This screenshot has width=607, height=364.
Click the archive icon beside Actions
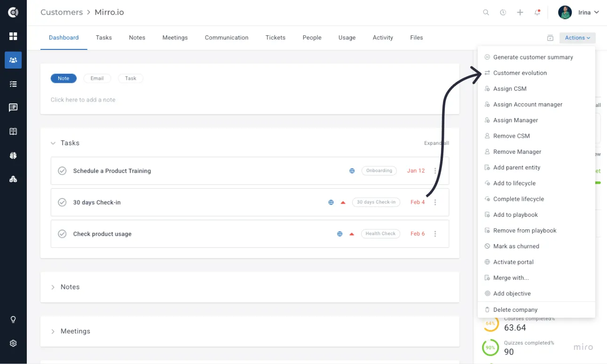pyautogui.click(x=550, y=38)
